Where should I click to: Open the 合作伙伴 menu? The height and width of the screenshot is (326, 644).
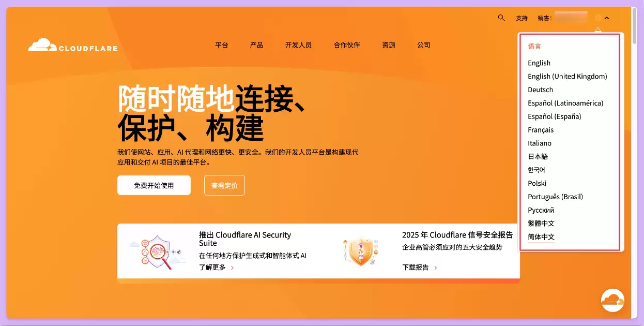coord(347,45)
